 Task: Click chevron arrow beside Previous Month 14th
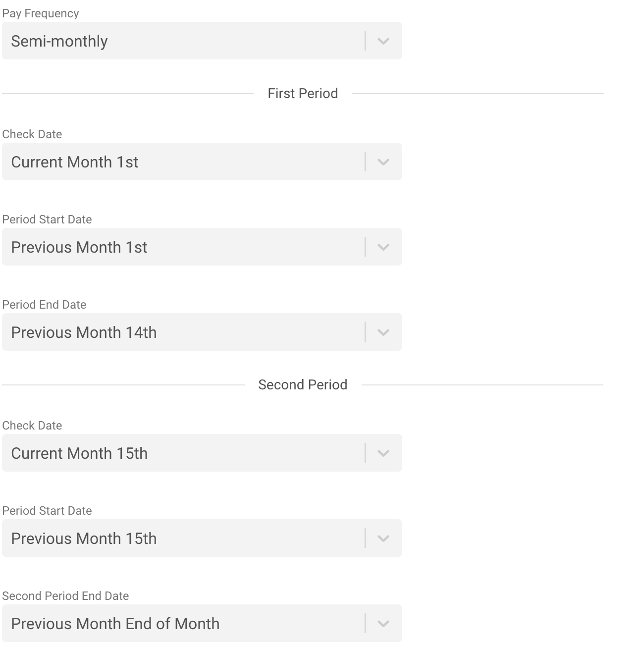(x=383, y=332)
